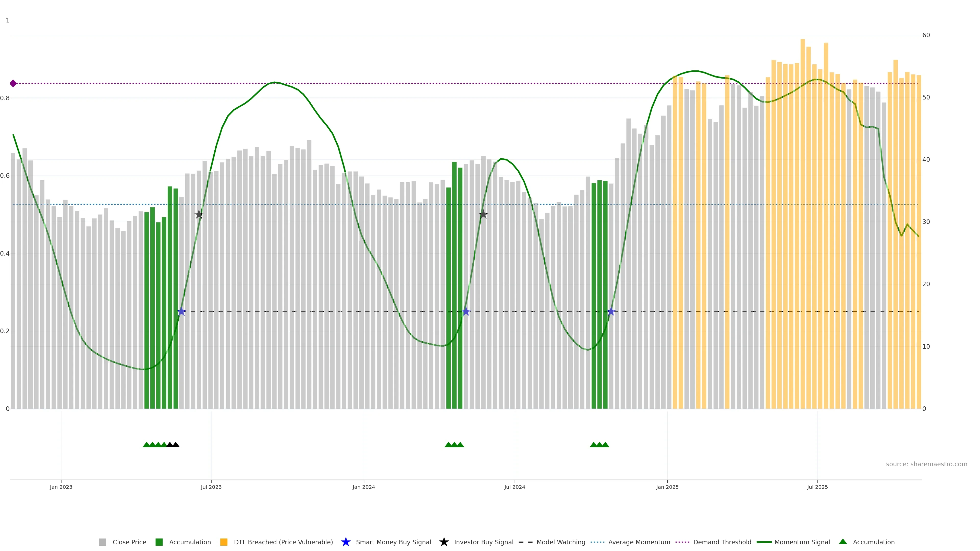
Task: Click the gray Close Price legend swatch
Action: click(103, 542)
